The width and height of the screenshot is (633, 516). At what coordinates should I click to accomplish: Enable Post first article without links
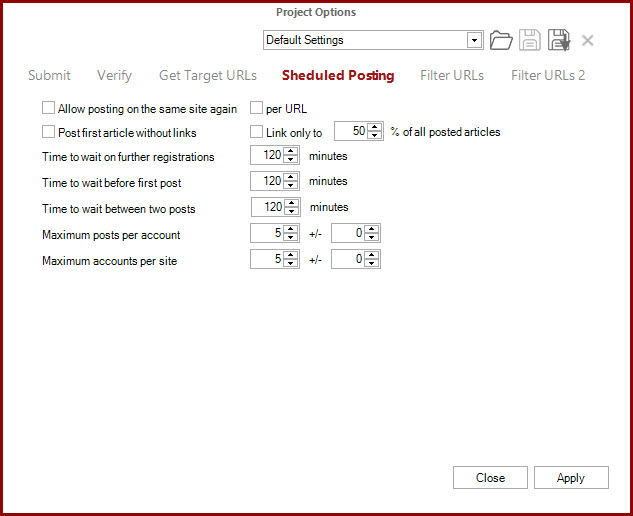pos(48,132)
